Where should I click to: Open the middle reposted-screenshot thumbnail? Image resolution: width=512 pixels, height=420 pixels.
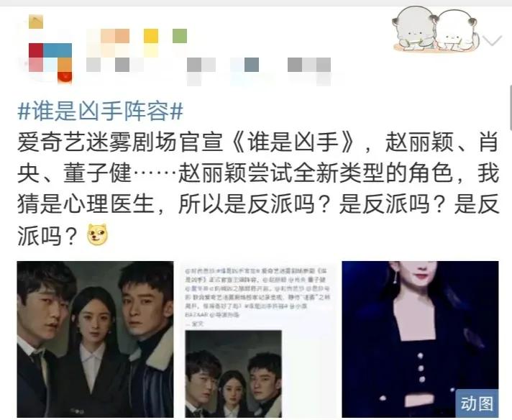coord(258,339)
